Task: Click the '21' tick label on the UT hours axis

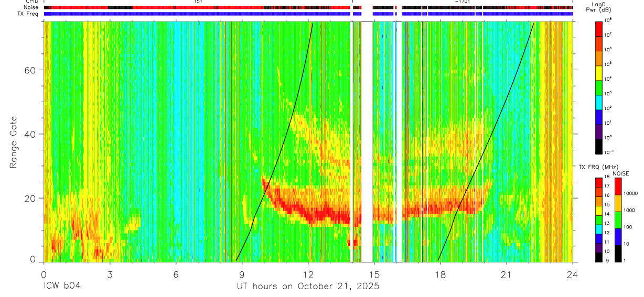Action: point(506,273)
